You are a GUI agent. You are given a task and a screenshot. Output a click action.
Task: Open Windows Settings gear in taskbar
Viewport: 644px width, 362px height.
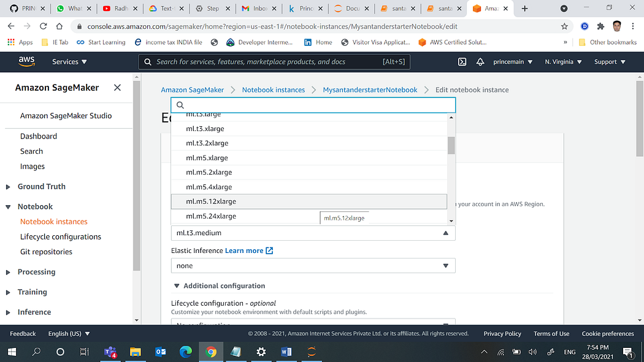coord(261,352)
